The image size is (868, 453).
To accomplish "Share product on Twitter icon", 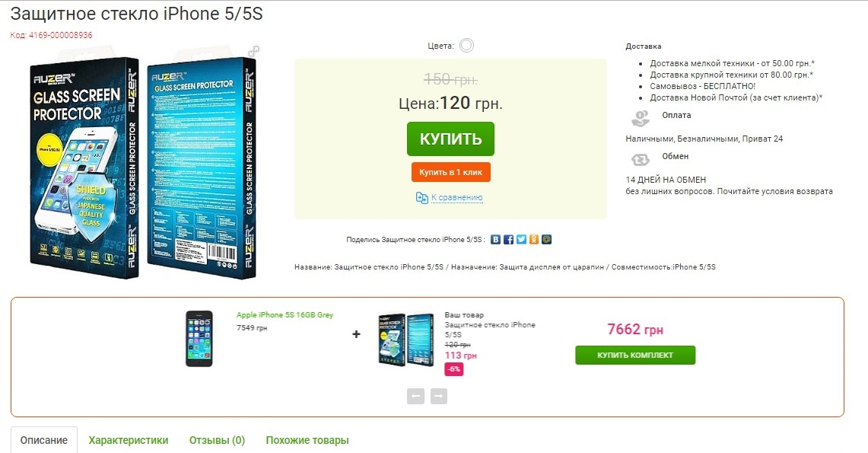I will pos(521,239).
